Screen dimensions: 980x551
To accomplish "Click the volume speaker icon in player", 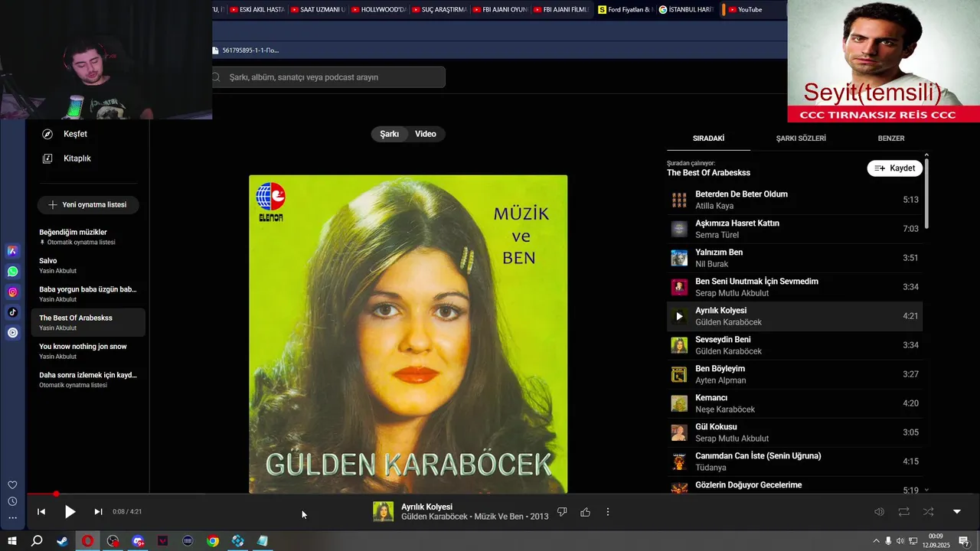I will [x=880, y=512].
